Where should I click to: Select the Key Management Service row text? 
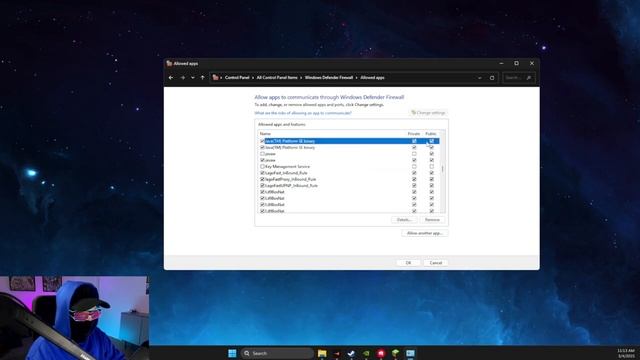287,167
